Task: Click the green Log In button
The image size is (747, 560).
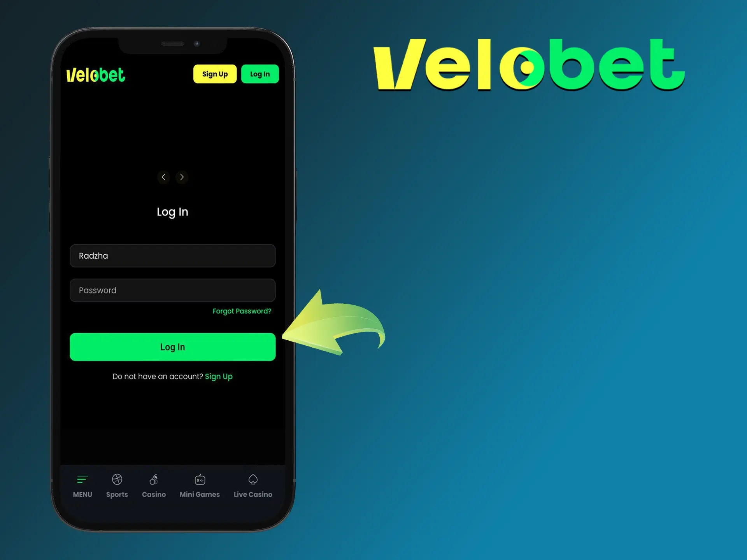Action: 172,347
